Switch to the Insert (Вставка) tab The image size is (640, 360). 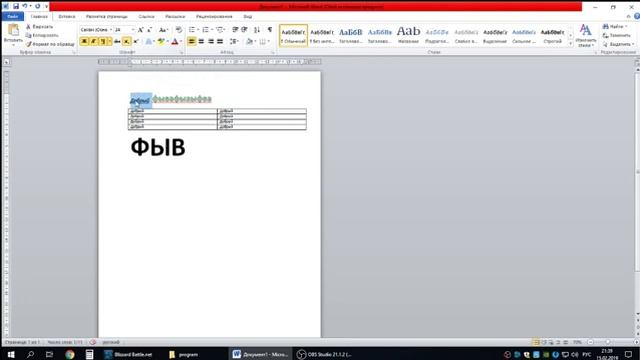pyautogui.click(x=67, y=16)
